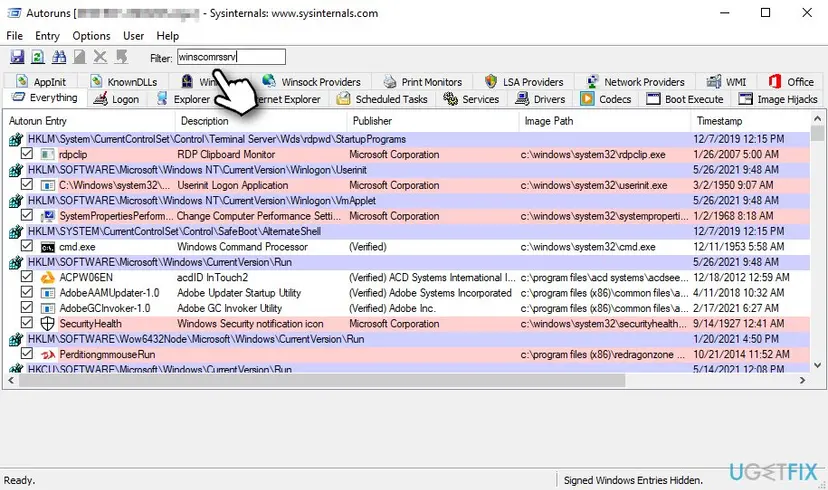
Task: Click the Find binoculars icon
Action: click(59, 56)
